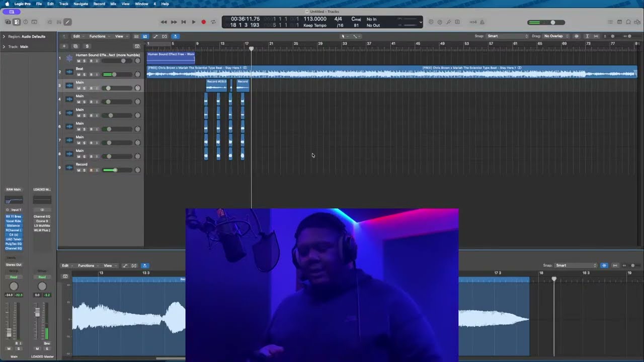Open the Apple menu

pos(7,4)
